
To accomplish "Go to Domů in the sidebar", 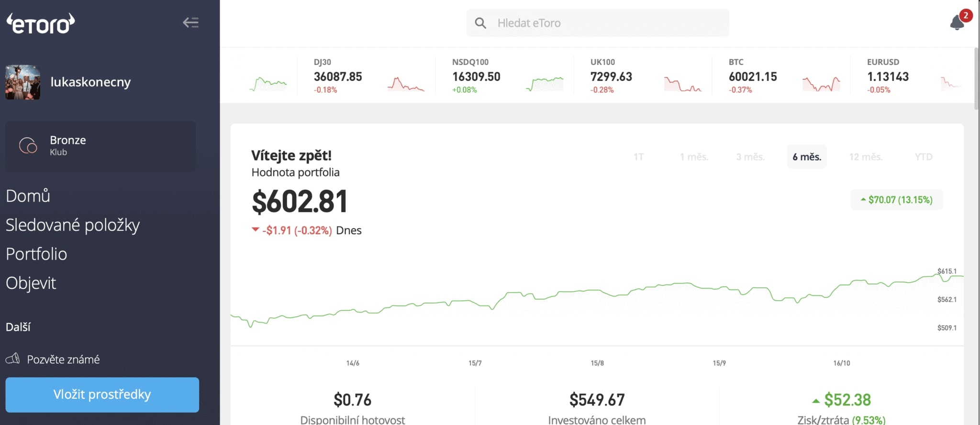I will coord(28,196).
